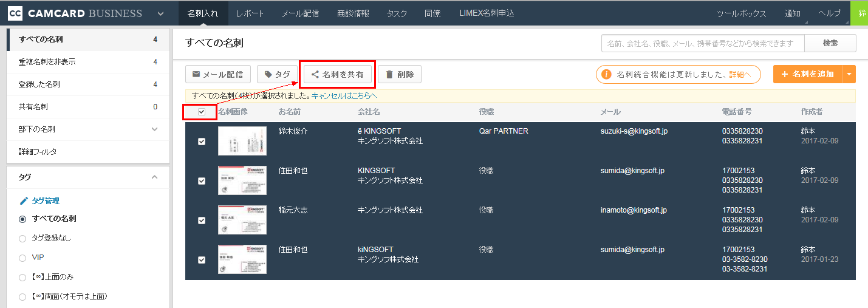Open the 通知 menu

[793, 13]
